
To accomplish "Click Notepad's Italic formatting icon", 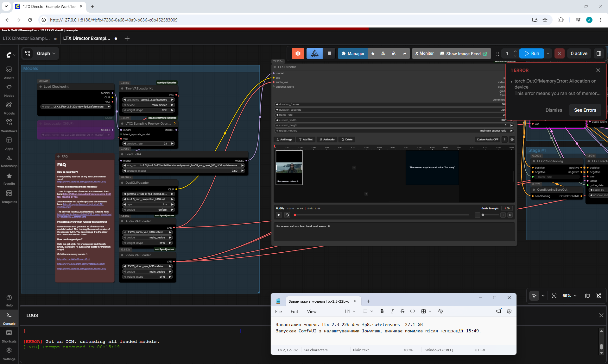I will click(392, 311).
